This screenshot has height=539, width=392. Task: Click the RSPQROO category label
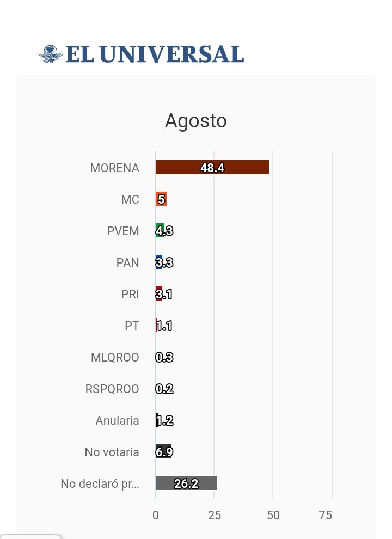(x=112, y=389)
